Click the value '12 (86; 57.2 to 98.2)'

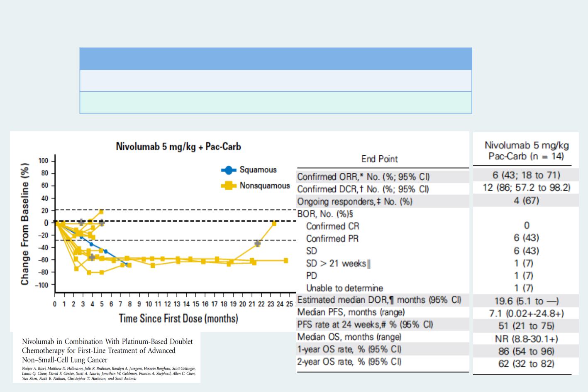coord(526,188)
